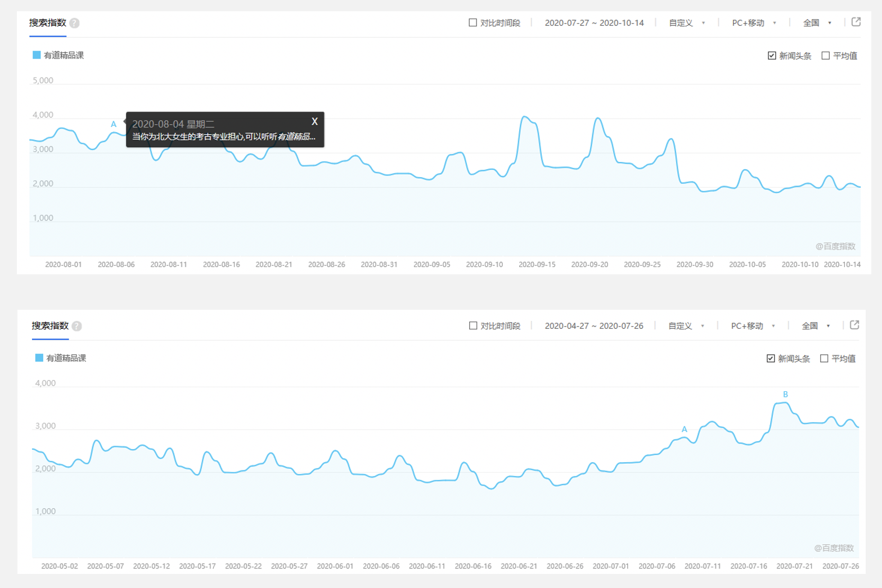
Task: Select bottom 搜索指数 tab
Action: coord(50,326)
